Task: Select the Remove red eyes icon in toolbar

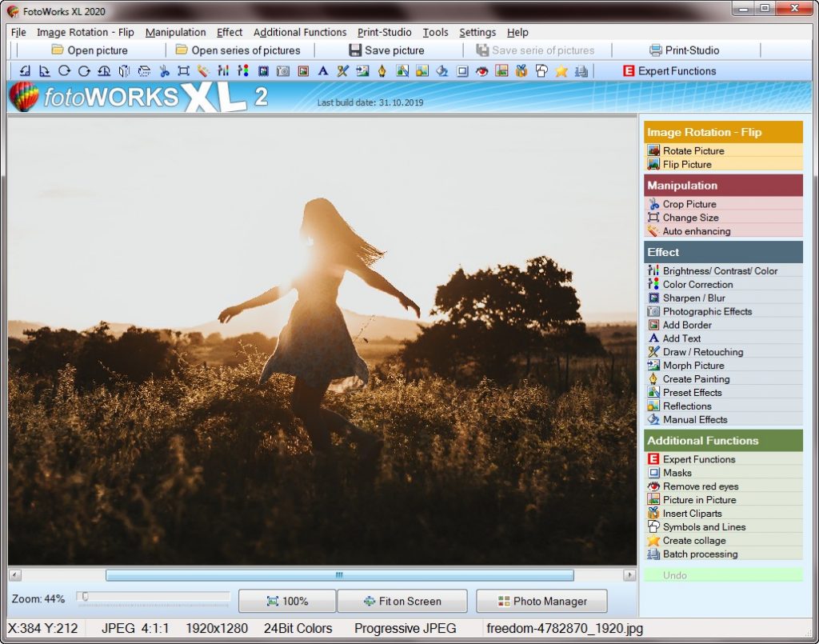Action: [481, 70]
